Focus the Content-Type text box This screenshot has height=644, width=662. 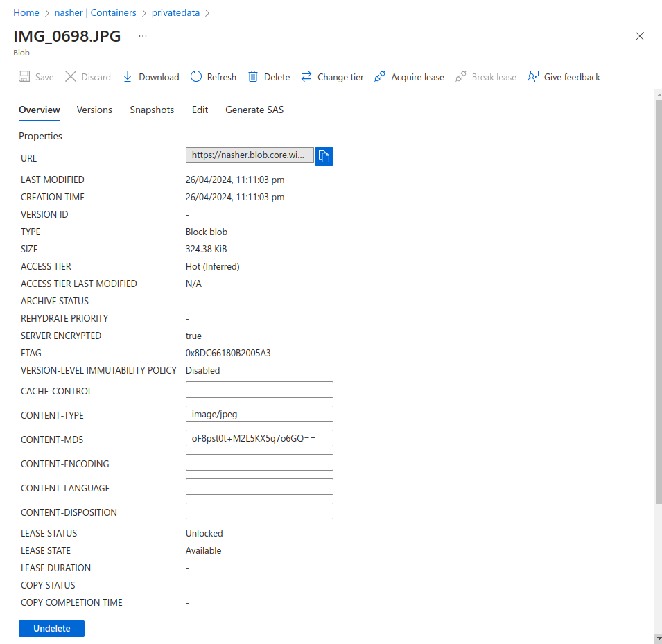[259, 414]
